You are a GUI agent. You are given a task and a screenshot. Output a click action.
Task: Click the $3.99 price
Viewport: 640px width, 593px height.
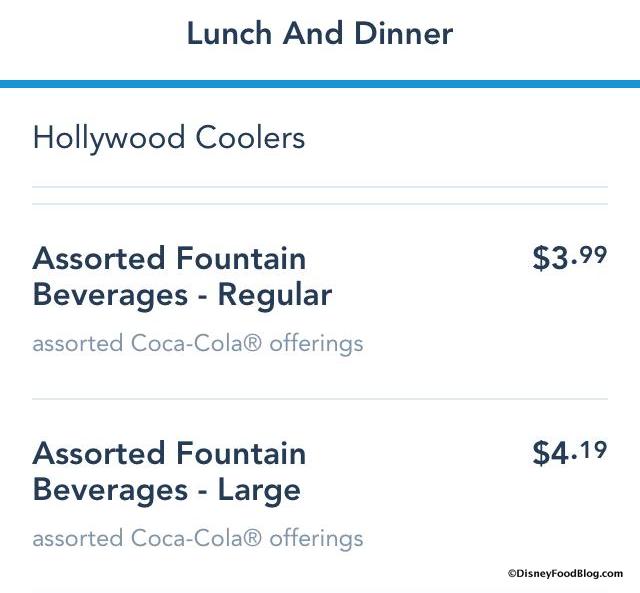(x=569, y=258)
